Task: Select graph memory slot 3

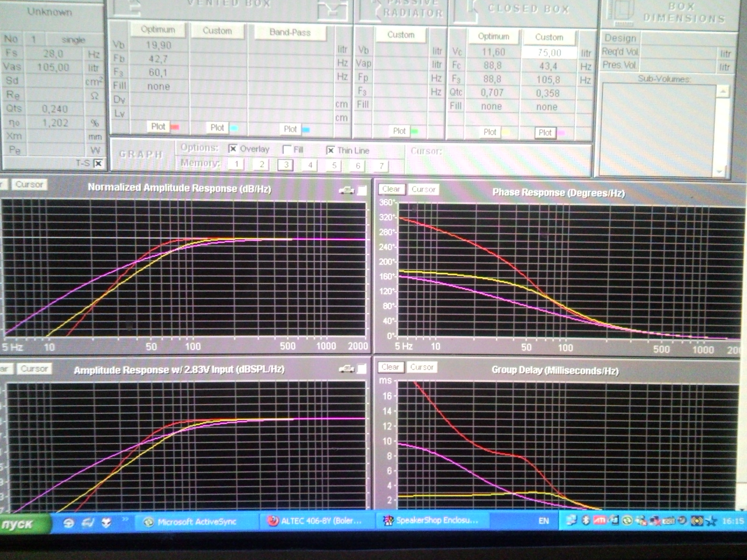Action: [286, 165]
